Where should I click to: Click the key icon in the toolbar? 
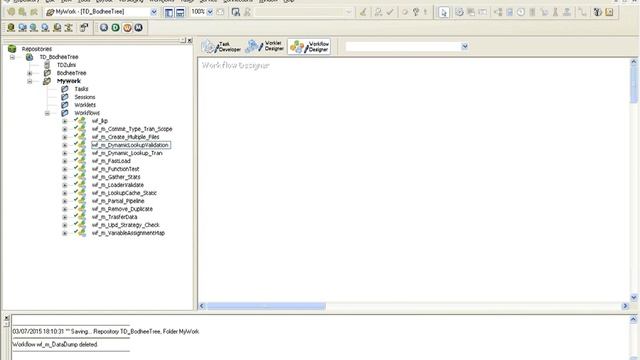[x=416, y=12]
